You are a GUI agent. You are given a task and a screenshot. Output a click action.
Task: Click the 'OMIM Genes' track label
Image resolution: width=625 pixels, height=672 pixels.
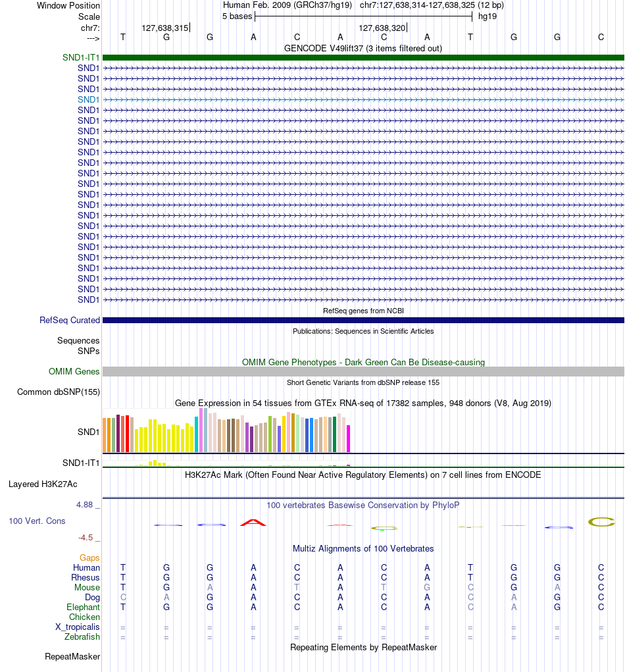pos(74,372)
